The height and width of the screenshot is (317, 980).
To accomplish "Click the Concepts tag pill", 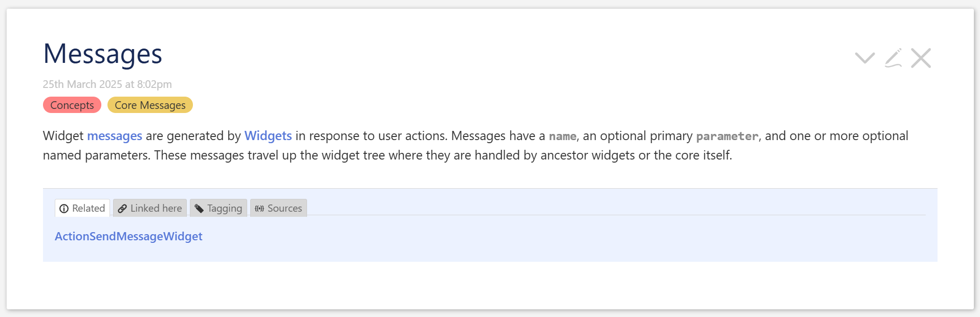I will [72, 105].
